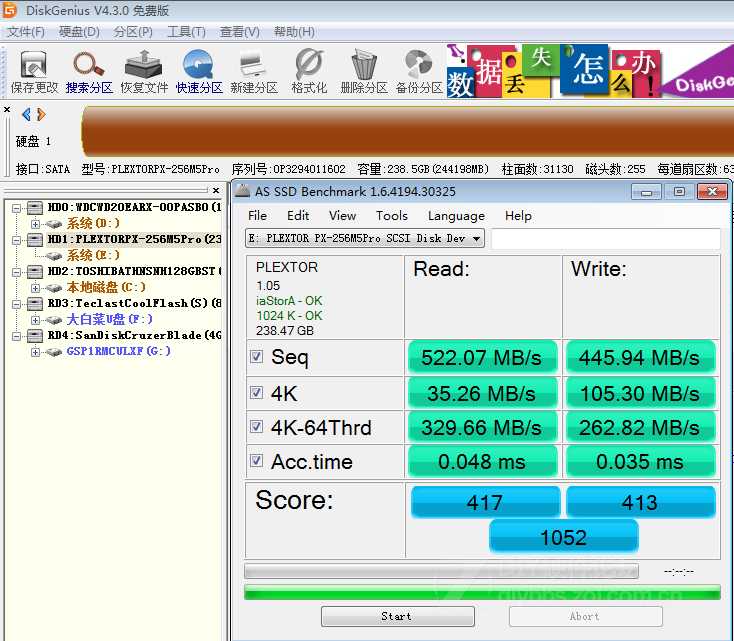
Task: Click the 新建分区 new partition icon
Action: 254,70
